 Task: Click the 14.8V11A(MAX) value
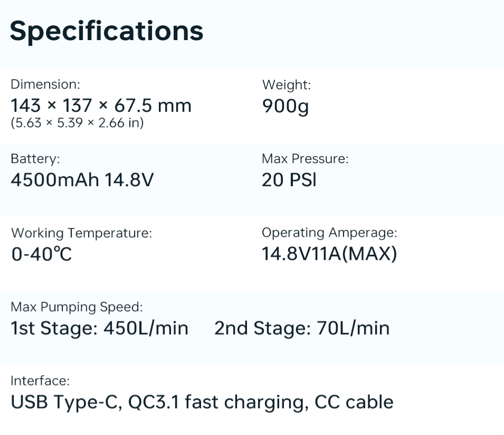(329, 254)
